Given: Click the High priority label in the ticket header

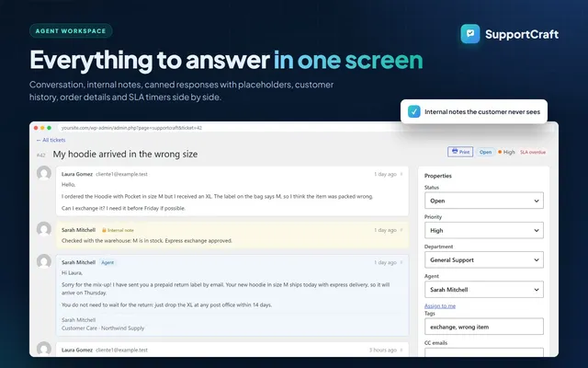Looking at the screenshot, I should [509, 152].
